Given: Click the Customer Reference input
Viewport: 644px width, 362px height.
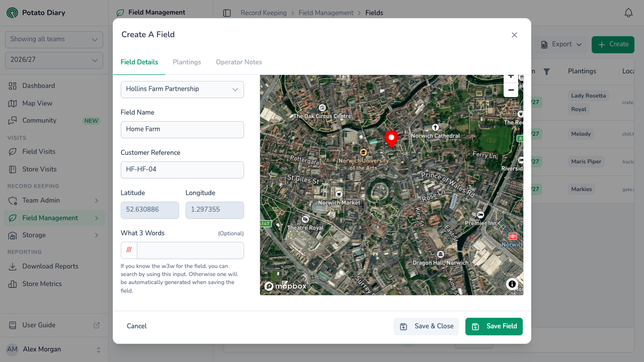Looking at the screenshot, I should [x=182, y=170].
